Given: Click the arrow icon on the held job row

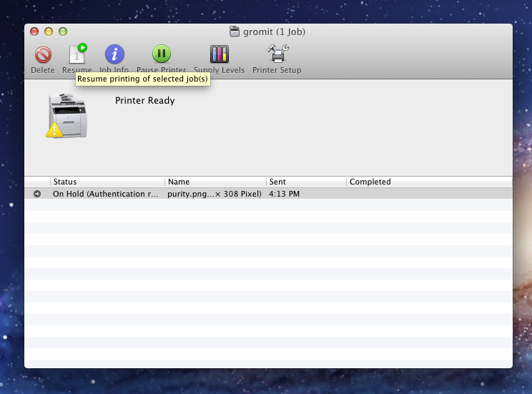Looking at the screenshot, I should tap(37, 194).
